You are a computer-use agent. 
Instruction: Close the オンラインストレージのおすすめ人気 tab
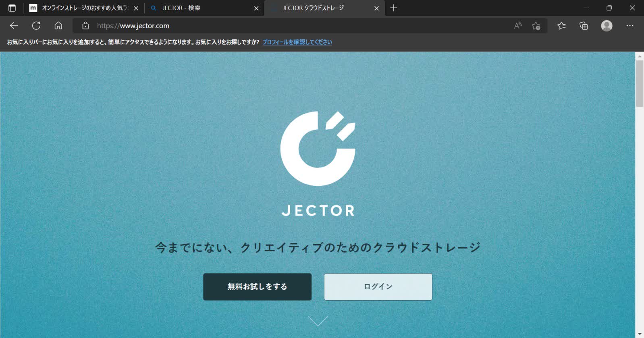[136, 8]
